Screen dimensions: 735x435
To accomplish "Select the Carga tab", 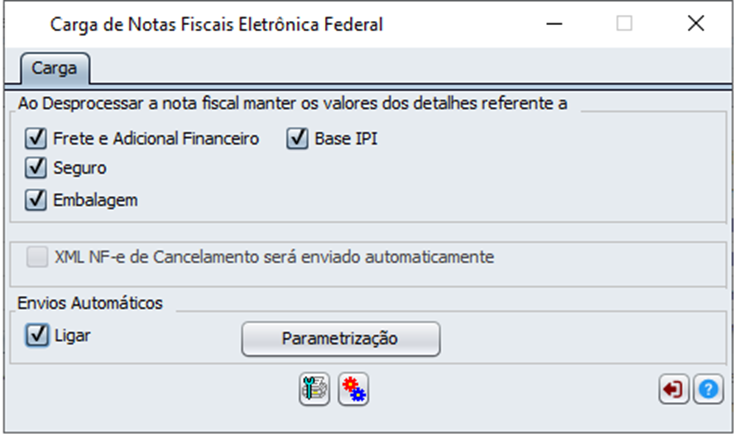I will 54,68.
